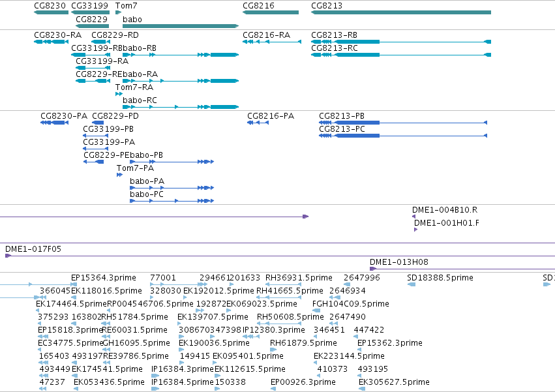Click the CG8216 gene label
The width and height of the screenshot is (555, 392).
258,6
